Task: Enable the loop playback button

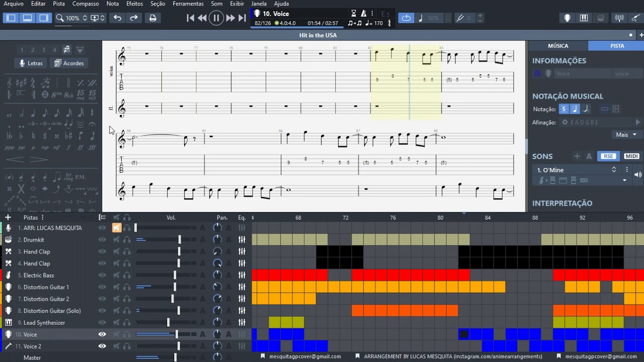Action: pos(406,18)
